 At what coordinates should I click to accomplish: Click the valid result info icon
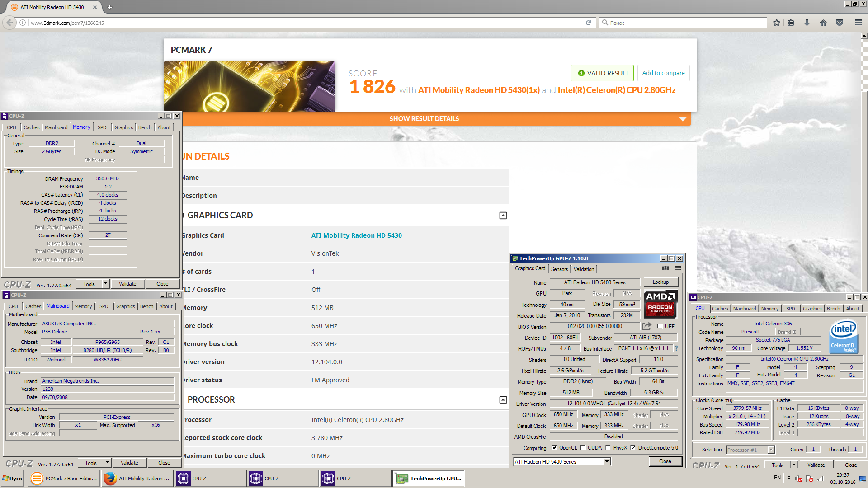pyautogui.click(x=581, y=73)
